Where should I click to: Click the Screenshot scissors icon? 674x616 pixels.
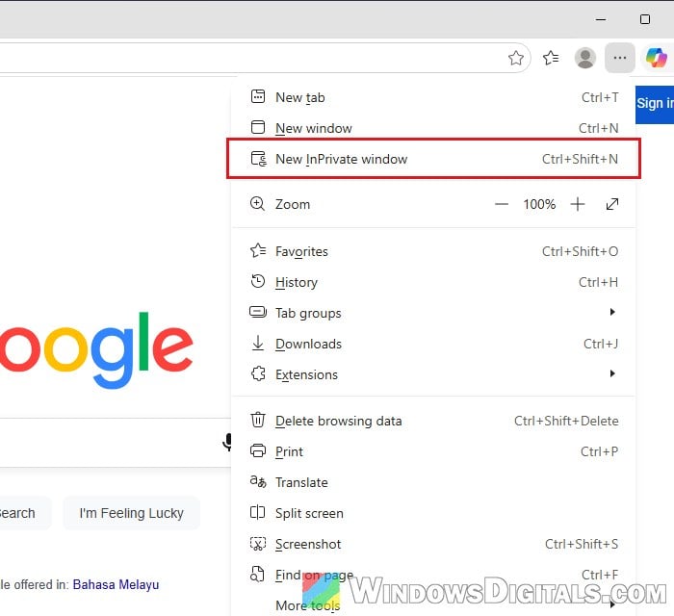[258, 544]
